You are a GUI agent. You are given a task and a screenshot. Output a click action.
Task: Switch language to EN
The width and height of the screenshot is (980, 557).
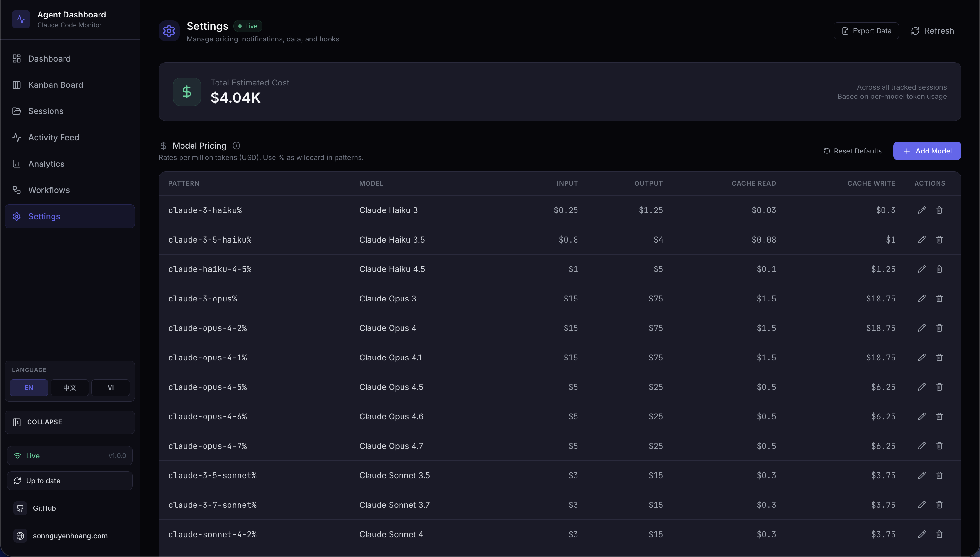[x=29, y=388]
